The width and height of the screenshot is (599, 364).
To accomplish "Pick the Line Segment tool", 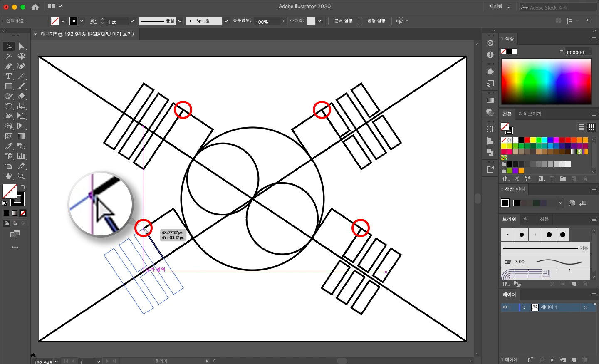I will (22, 76).
